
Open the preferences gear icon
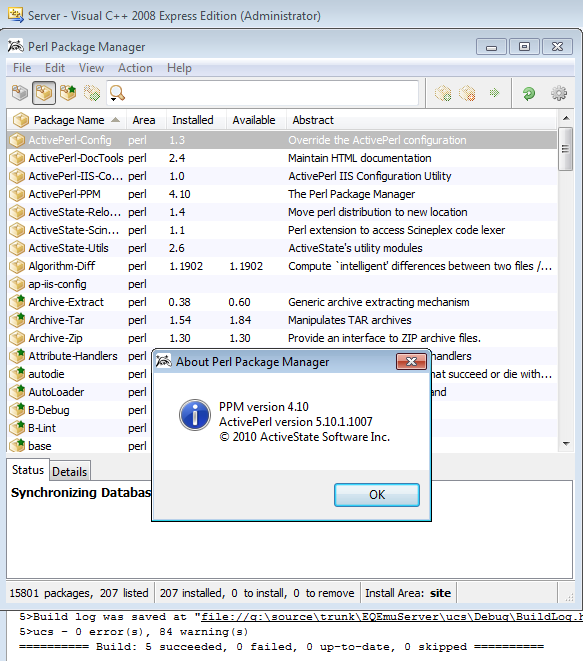point(559,93)
